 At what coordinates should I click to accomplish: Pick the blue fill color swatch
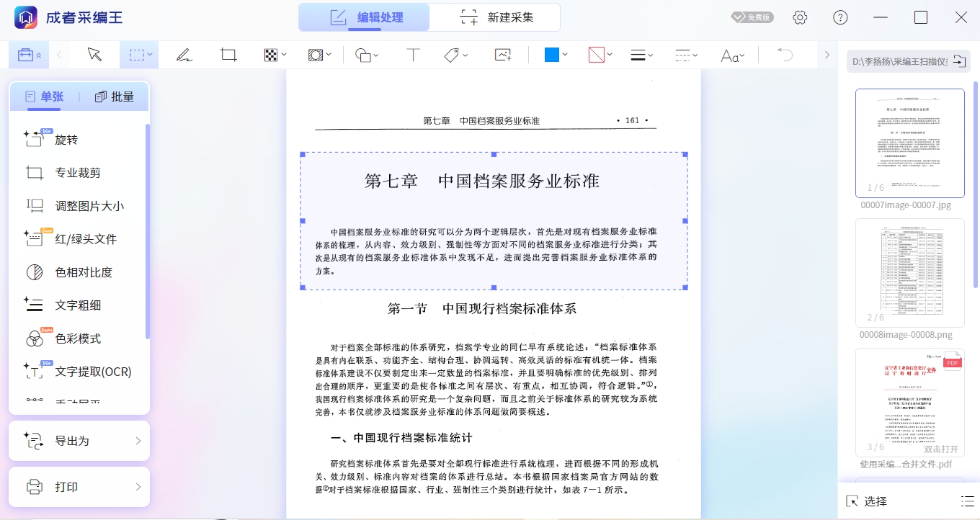[x=552, y=55]
